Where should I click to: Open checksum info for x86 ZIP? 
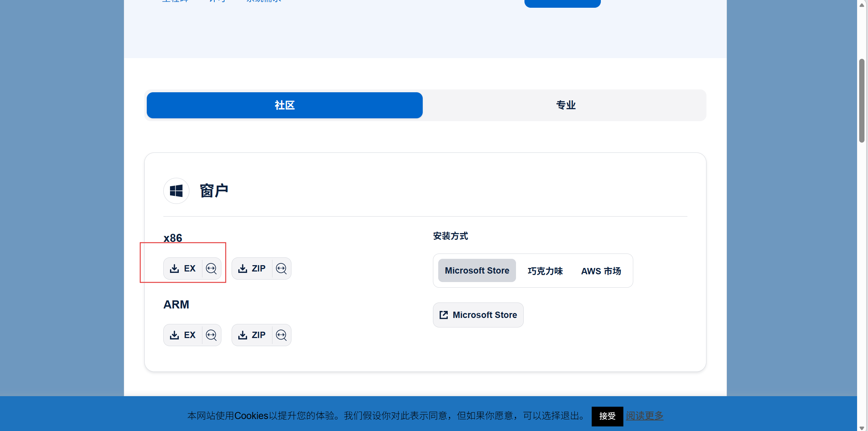[x=282, y=269]
